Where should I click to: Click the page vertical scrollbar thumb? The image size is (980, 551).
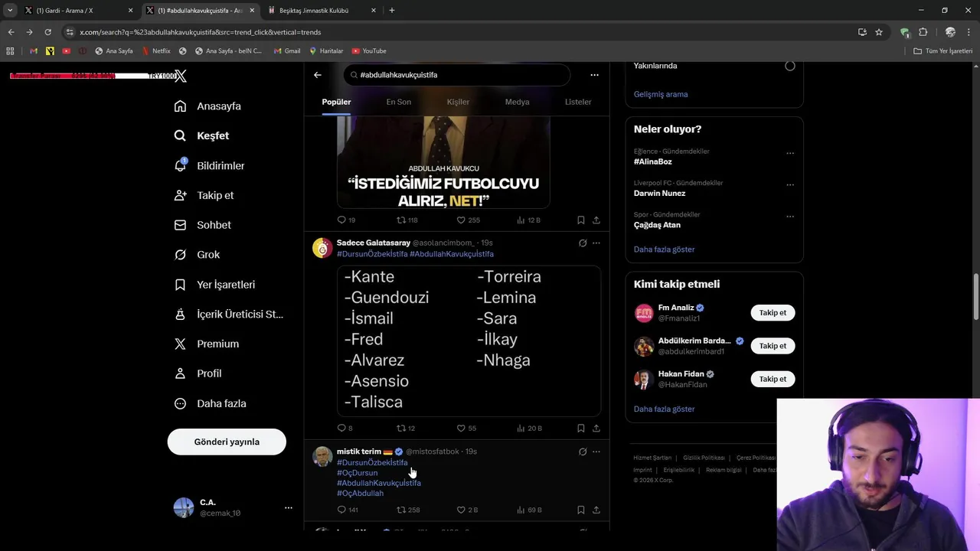pos(975,297)
